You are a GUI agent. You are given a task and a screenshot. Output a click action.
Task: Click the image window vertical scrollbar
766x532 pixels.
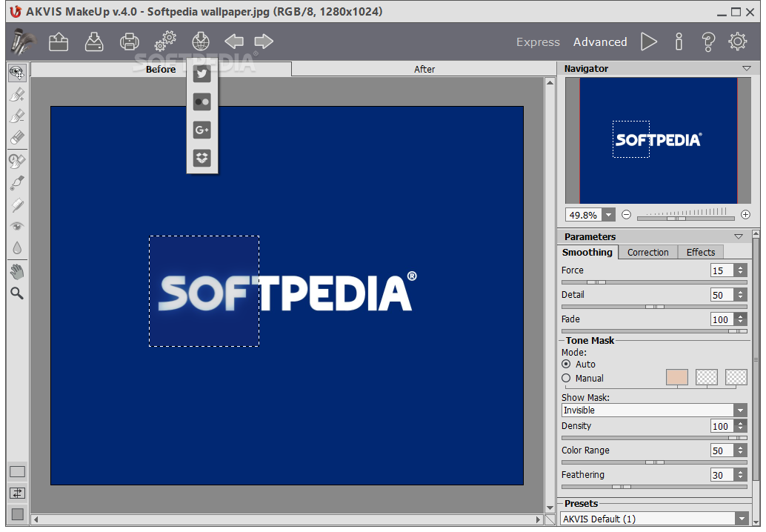click(x=550, y=295)
